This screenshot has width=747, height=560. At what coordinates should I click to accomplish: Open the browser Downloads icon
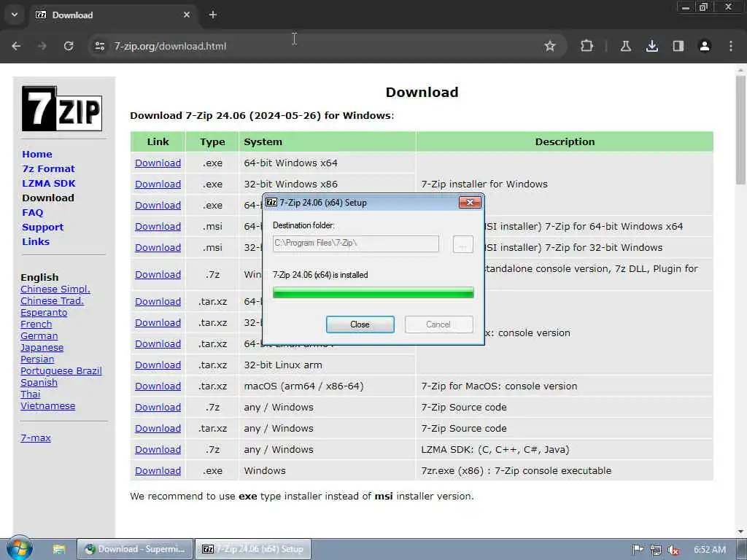[651, 46]
